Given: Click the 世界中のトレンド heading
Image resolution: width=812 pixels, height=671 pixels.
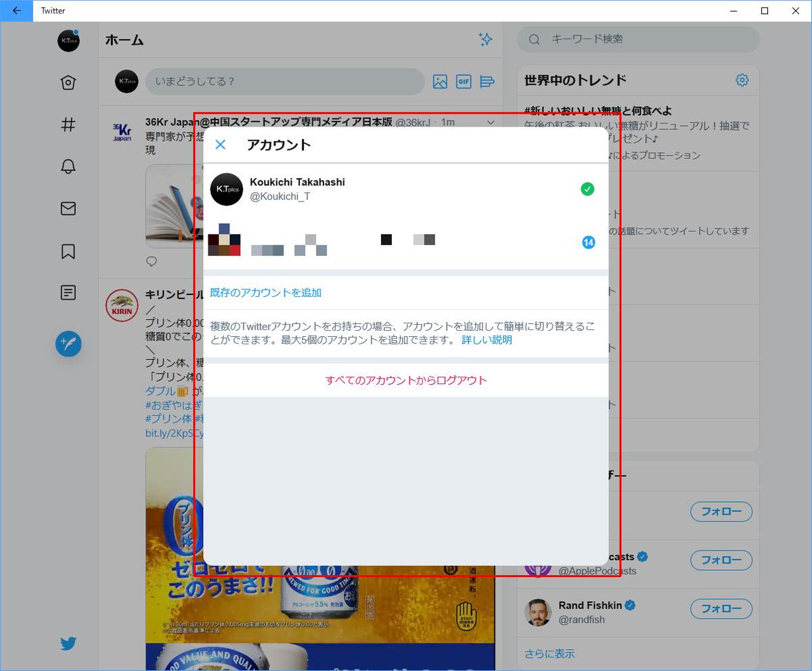Looking at the screenshot, I should coord(575,80).
